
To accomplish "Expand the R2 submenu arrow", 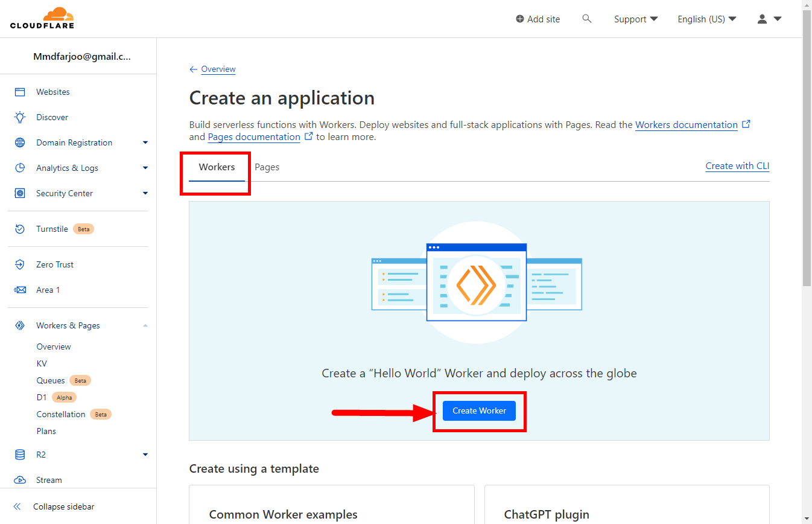I will pos(145,455).
